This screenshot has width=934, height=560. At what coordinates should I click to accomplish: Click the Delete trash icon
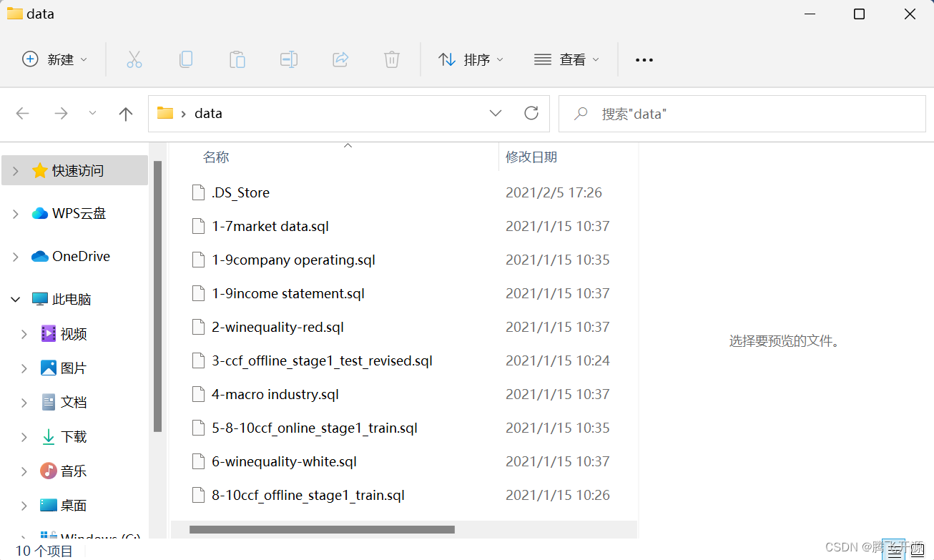coord(392,59)
